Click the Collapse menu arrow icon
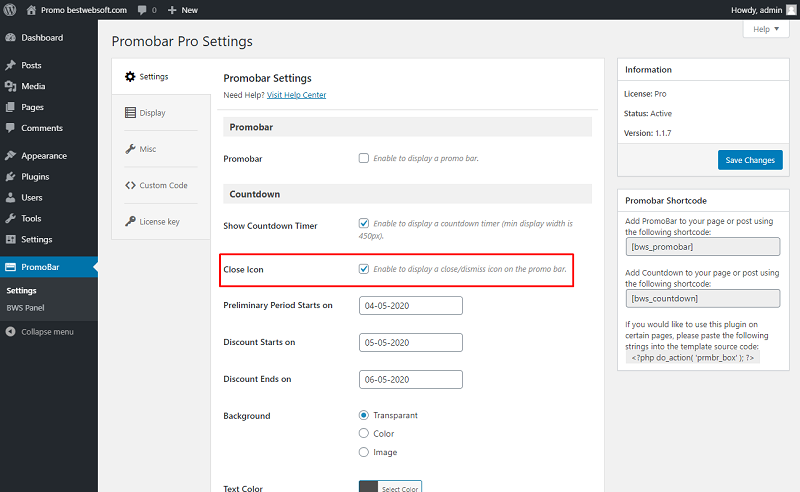Viewport: 800px width, 492px height. click(10, 332)
